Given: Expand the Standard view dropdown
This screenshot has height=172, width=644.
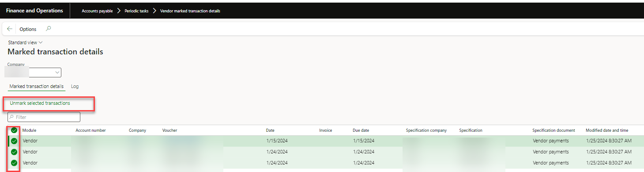Looking at the screenshot, I should click(x=25, y=42).
